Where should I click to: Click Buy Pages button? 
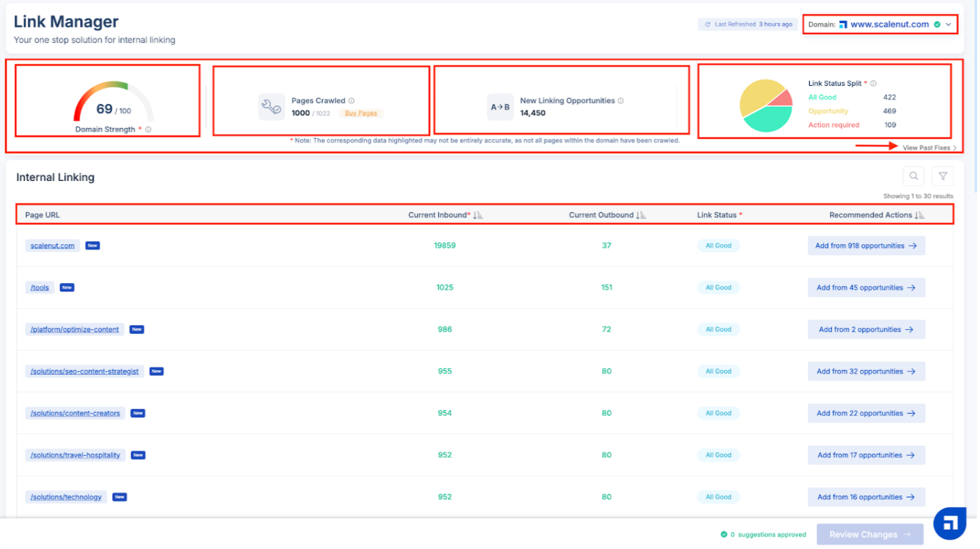pos(361,113)
